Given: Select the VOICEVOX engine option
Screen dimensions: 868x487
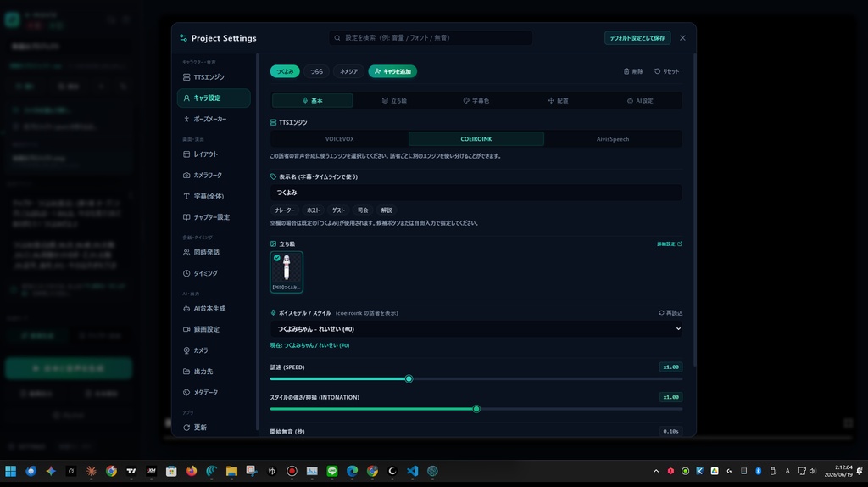Looking at the screenshot, I should pyautogui.click(x=339, y=139).
